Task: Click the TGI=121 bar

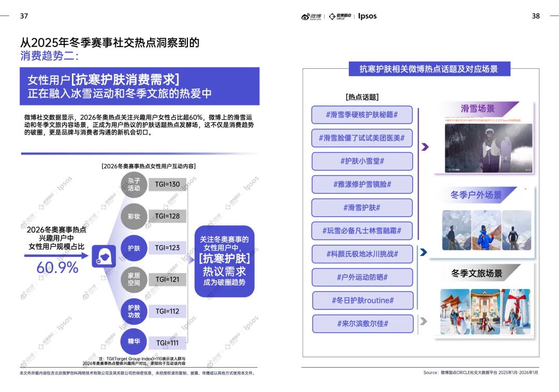Action: [167, 279]
